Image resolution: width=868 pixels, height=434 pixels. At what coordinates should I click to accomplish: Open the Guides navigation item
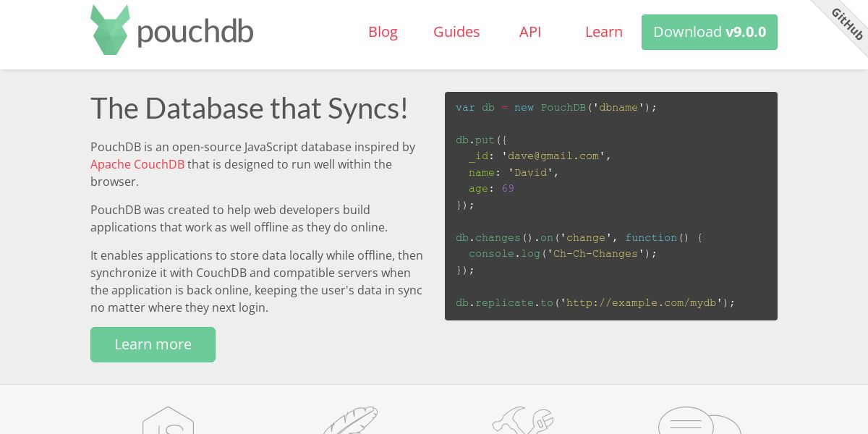(x=456, y=32)
